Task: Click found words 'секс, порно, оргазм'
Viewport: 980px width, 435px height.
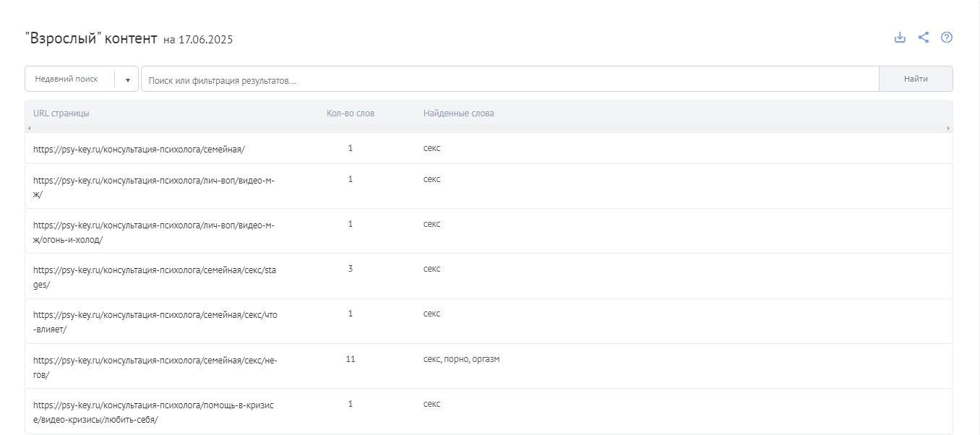Action: pos(461,358)
